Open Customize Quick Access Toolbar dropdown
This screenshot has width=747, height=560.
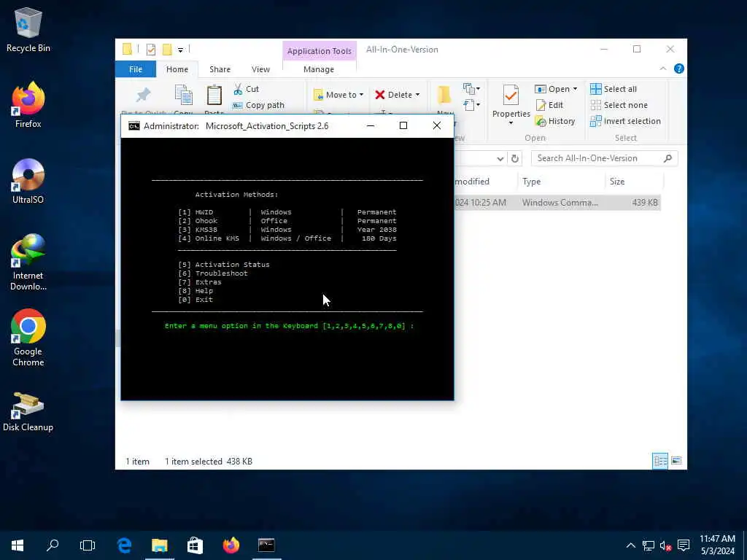click(x=180, y=50)
